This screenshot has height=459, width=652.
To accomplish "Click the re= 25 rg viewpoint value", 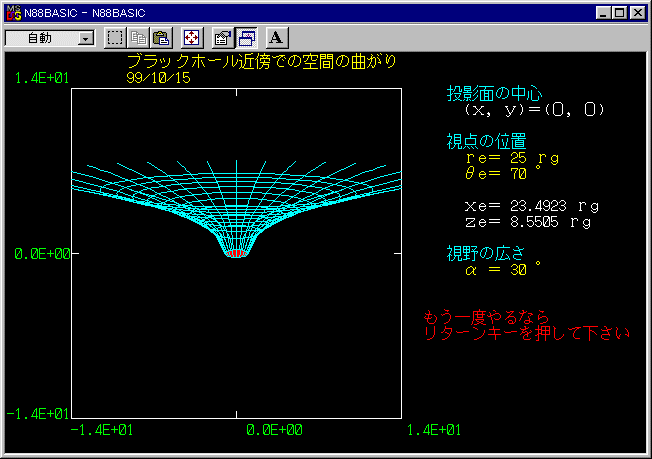I will click(512, 158).
